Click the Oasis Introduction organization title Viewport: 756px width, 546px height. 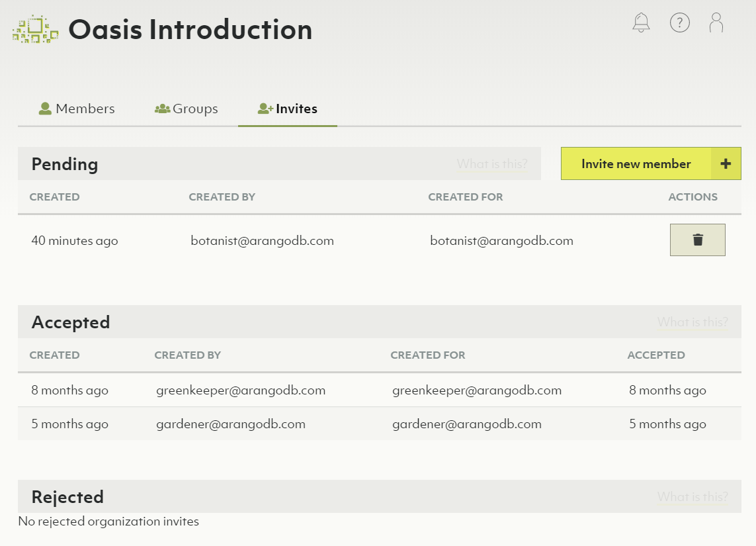coord(190,30)
